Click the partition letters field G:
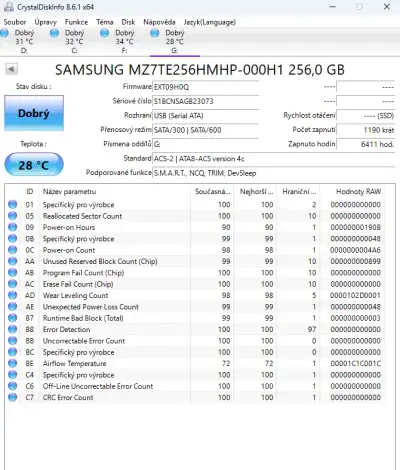 205,144
